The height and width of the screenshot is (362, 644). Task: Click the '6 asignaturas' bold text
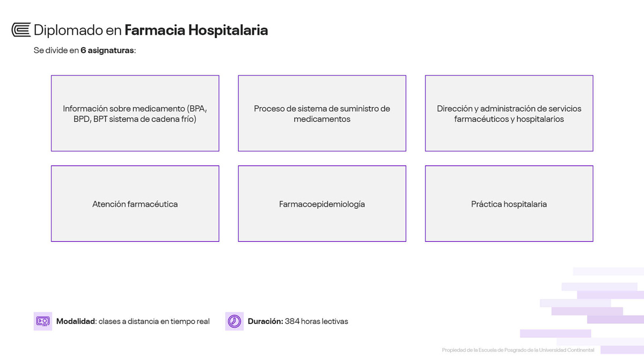coord(107,50)
